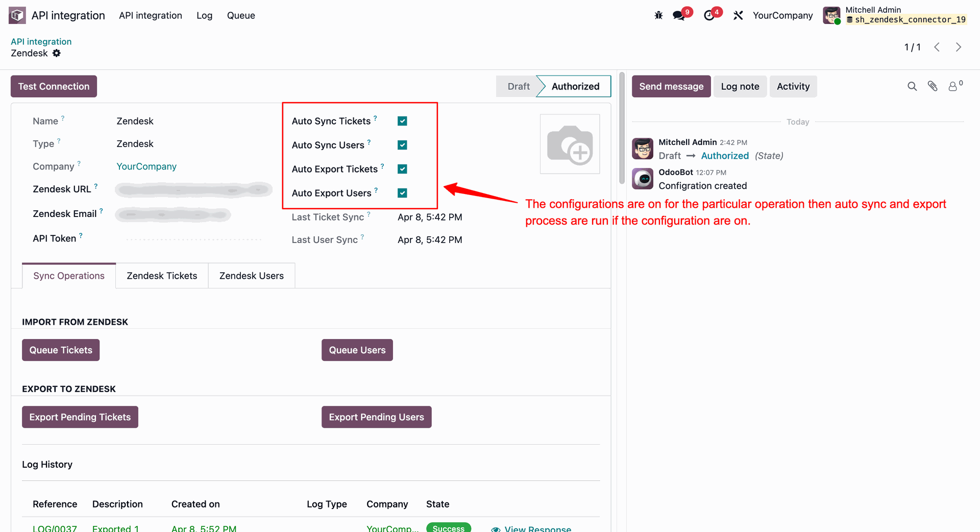Attach files using the paperclip icon
The image size is (980, 532).
coord(933,86)
